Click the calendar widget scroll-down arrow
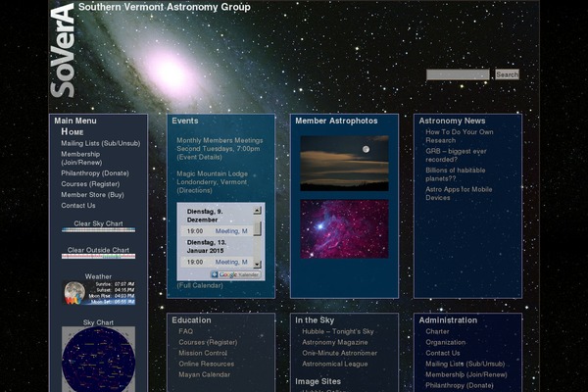Viewport: 588px width, 392px height. [257, 265]
